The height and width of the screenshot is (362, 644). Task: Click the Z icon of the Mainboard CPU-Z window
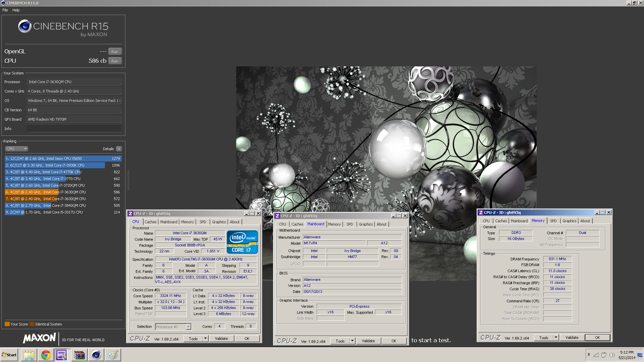pyautogui.click(x=277, y=216)
